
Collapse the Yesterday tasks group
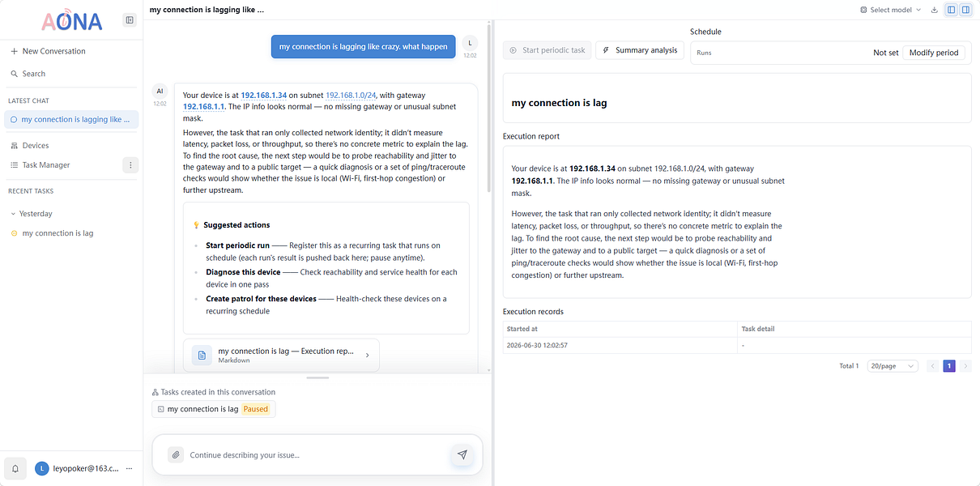pos(31,214)
